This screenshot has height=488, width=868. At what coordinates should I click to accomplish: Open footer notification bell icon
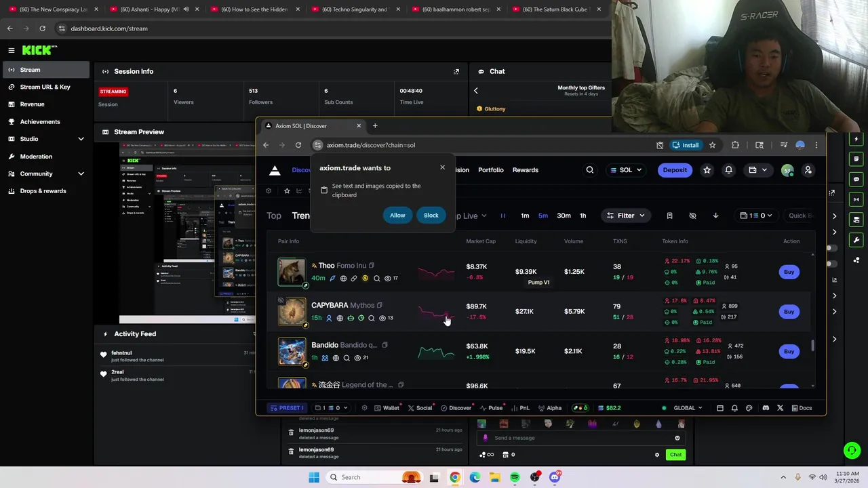[734, 408]
